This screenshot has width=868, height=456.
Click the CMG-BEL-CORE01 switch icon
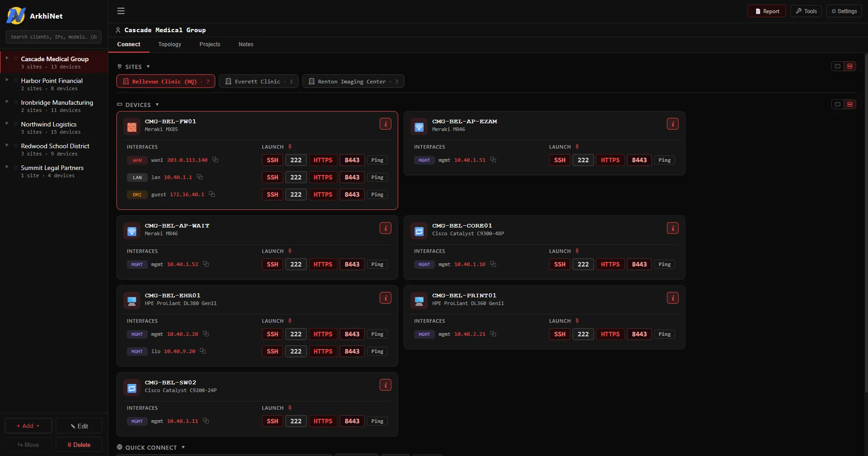click(419, 231)
